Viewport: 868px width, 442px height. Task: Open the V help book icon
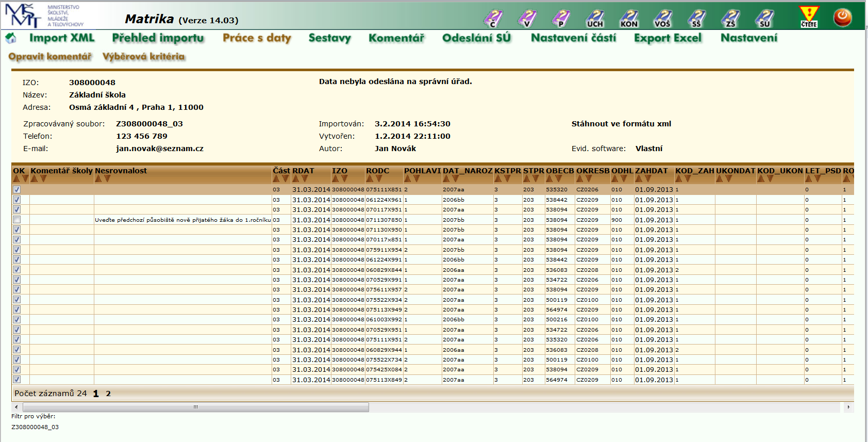[x=527, y=18]
